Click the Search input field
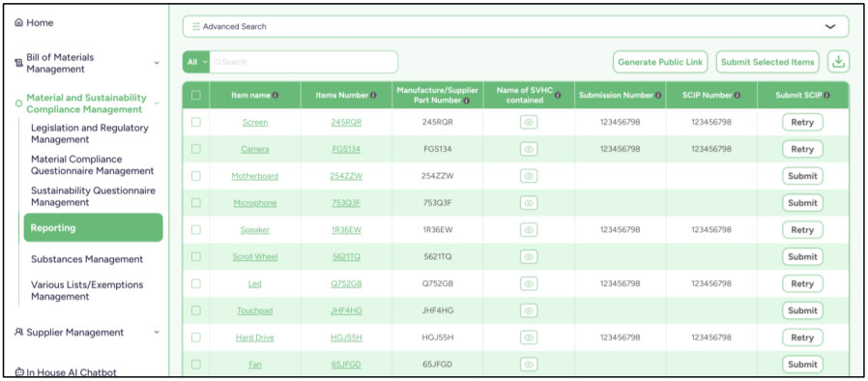Image resolution: width=868 pixels, height=381 pixels. coord(304,62)
